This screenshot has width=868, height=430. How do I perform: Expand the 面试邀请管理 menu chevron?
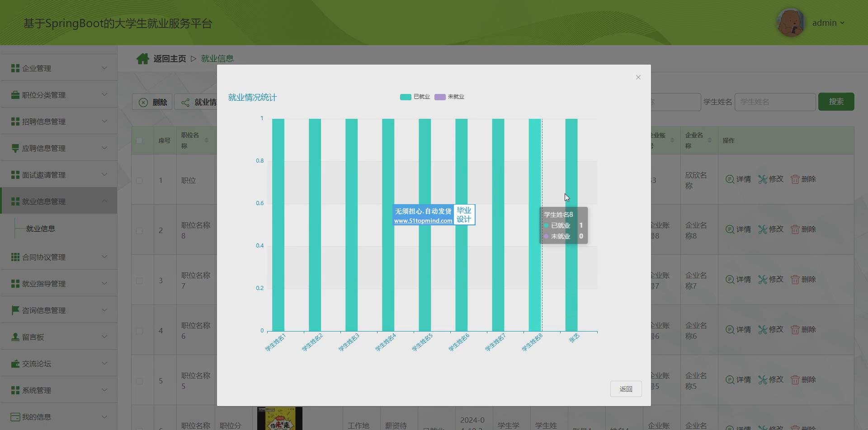104,174
